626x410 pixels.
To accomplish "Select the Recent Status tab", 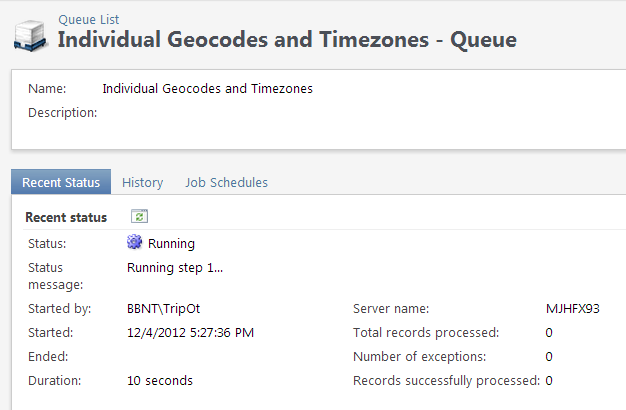I will (61, 182).
